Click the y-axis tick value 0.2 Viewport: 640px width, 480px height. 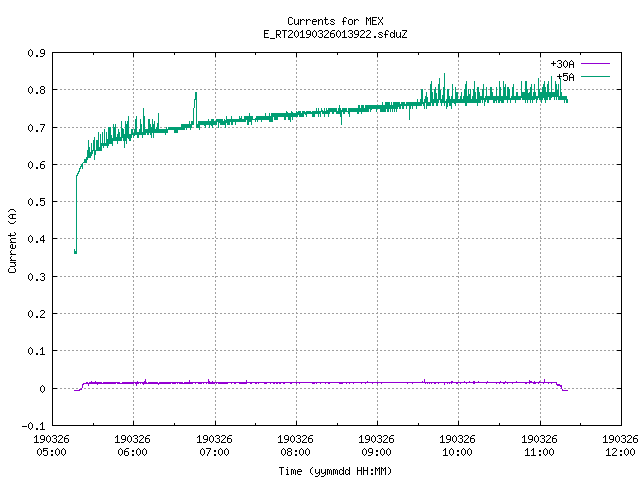36,314
